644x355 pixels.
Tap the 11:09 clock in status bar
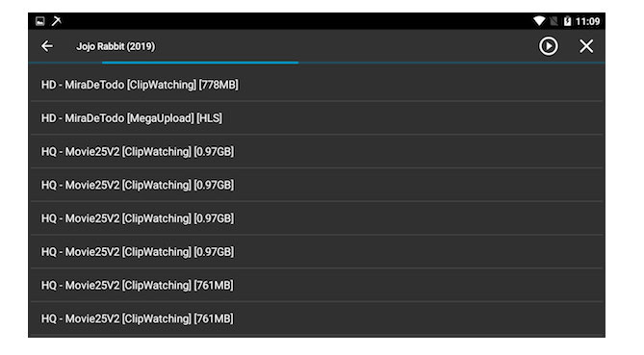coord(588,21)
